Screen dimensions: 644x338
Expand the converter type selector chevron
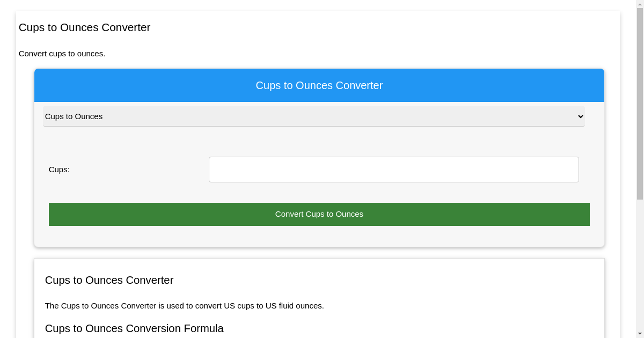tap(580, 116)
